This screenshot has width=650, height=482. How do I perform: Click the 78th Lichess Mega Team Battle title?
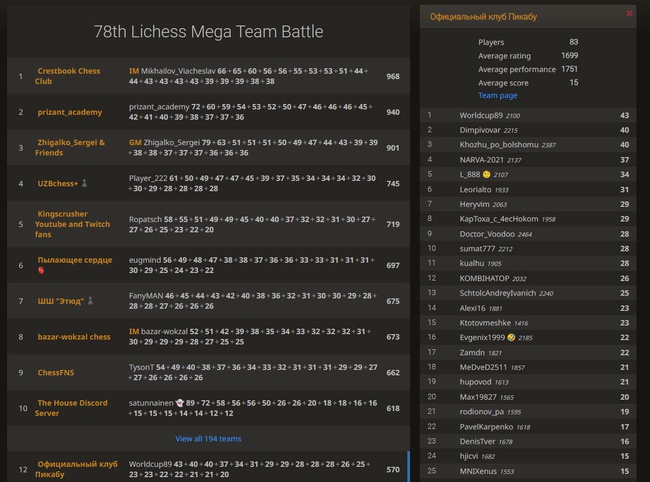tap(208, 31)
